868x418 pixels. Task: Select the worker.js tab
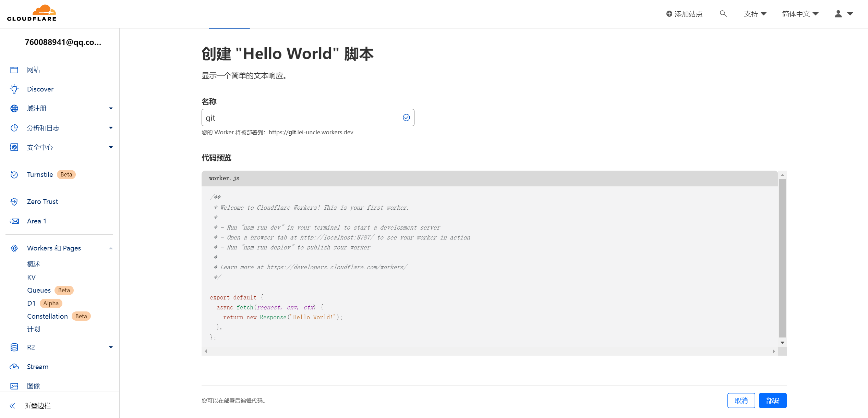click(224, 179)
